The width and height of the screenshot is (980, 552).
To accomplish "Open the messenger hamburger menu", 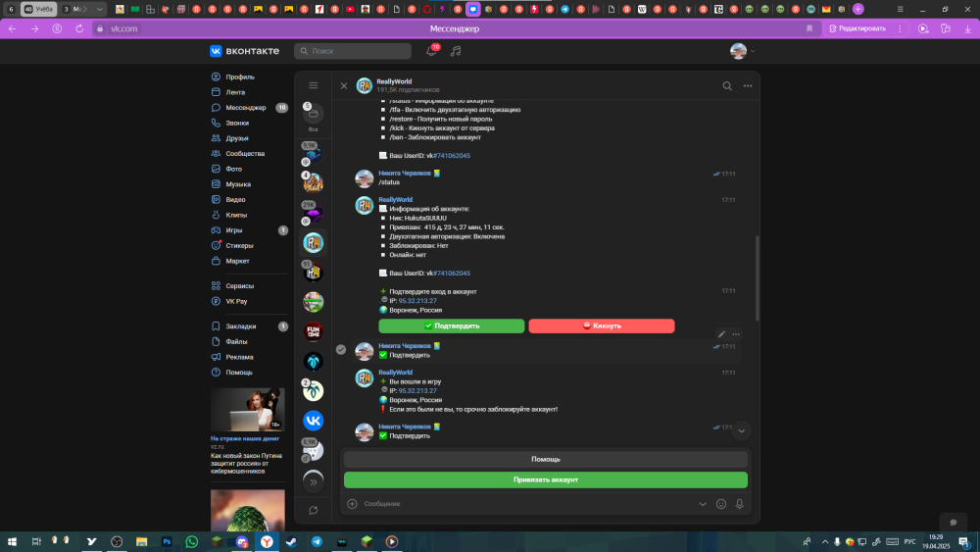I will pos(314,85).
